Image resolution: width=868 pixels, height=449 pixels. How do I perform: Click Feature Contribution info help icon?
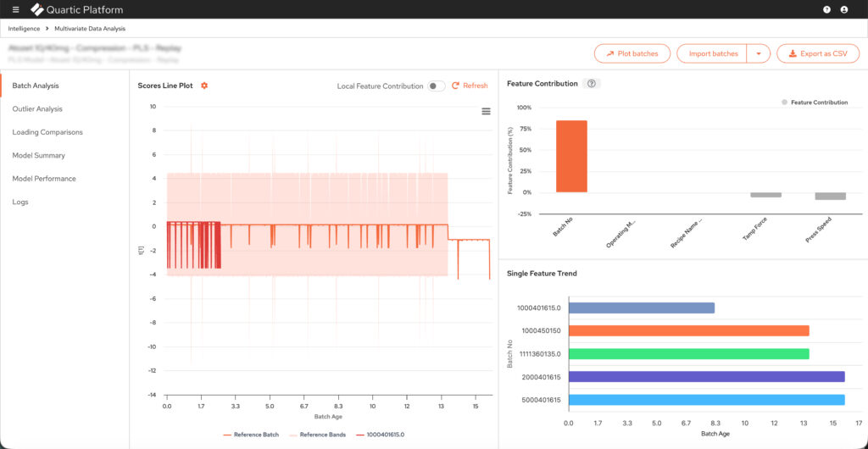point(592,84)
